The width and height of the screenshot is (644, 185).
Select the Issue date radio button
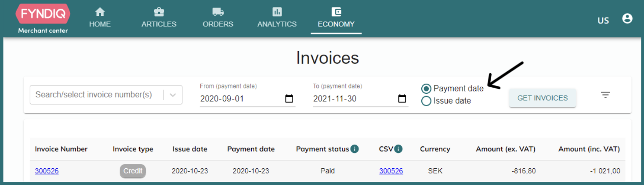pos(426,101)
